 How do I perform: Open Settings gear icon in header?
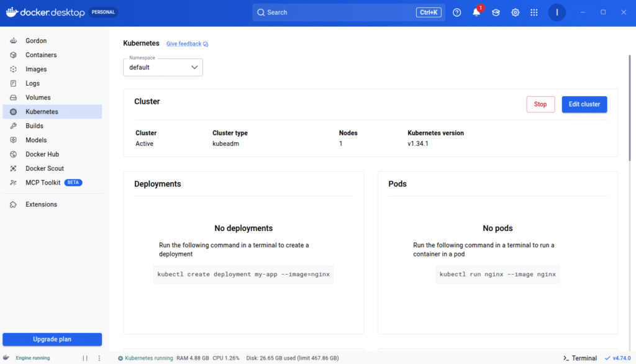pyautogui.click(x=515, y=12)
